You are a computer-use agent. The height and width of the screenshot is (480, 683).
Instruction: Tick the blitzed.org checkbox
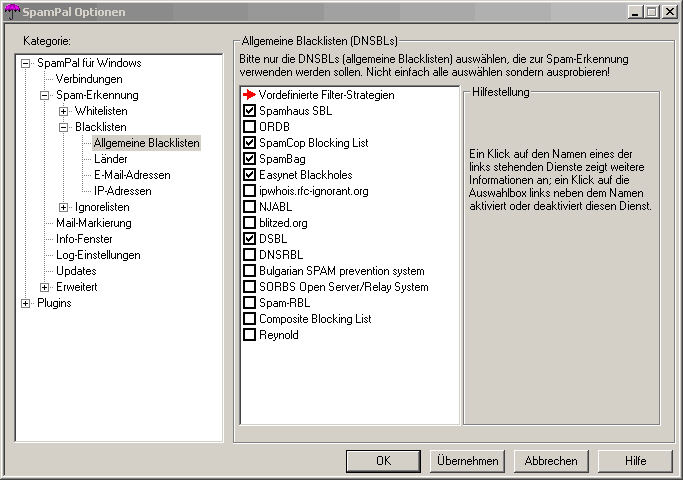click(249, 223)
